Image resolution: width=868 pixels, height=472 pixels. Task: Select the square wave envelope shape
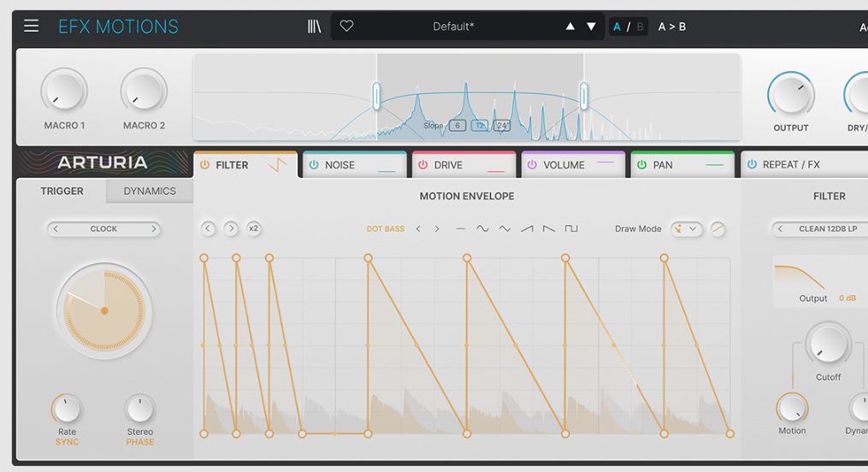click(571, 229)
